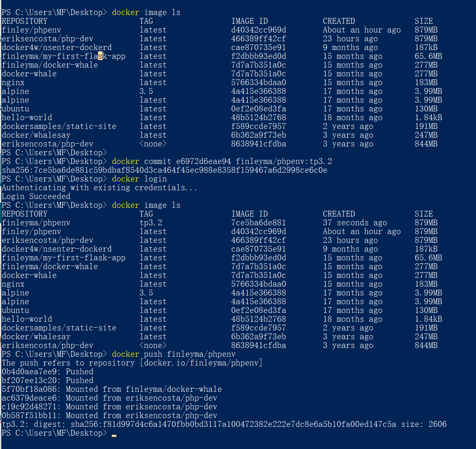This screenshot has width=476, height=449.
Task: Select the sha256:7ce5ba6de881 commit hash line
Action: click(x=164, y=170)
